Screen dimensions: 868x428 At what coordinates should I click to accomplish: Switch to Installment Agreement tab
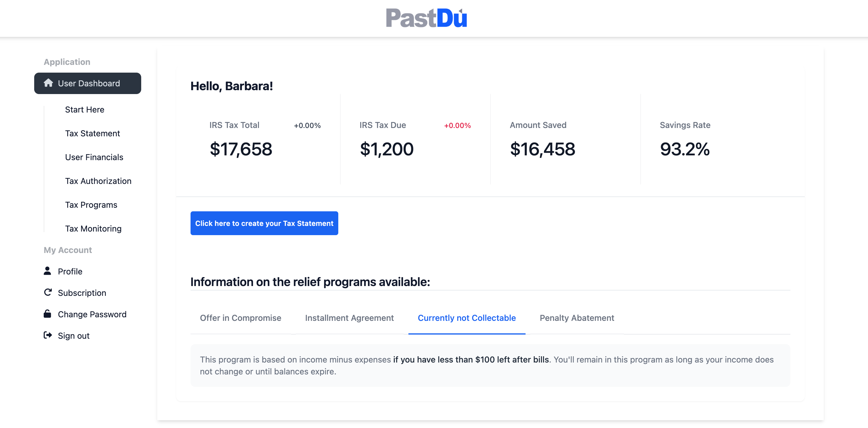(x=349, y=318)
